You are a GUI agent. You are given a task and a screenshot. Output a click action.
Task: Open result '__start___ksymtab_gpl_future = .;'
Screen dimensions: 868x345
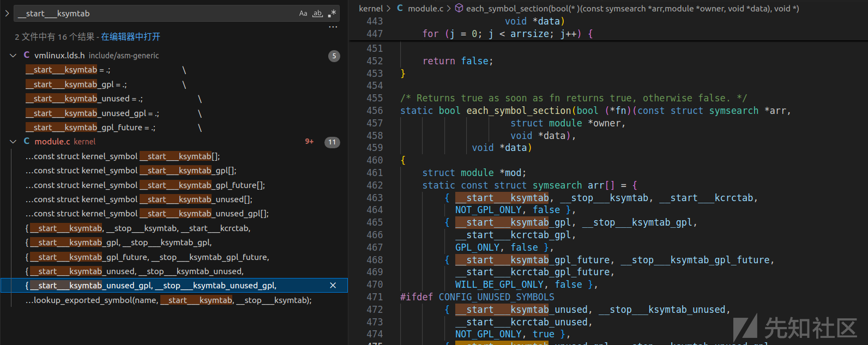click(x=174, y=128)
